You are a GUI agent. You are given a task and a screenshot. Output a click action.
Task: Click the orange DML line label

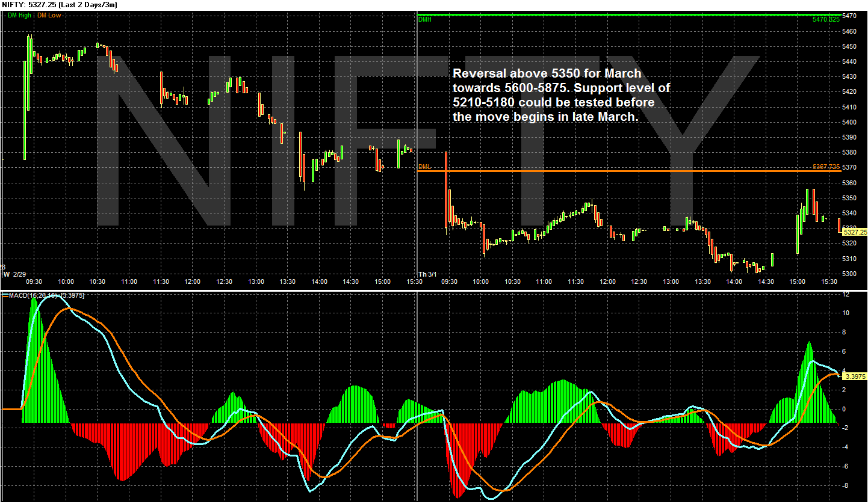(x=425, y=167)
